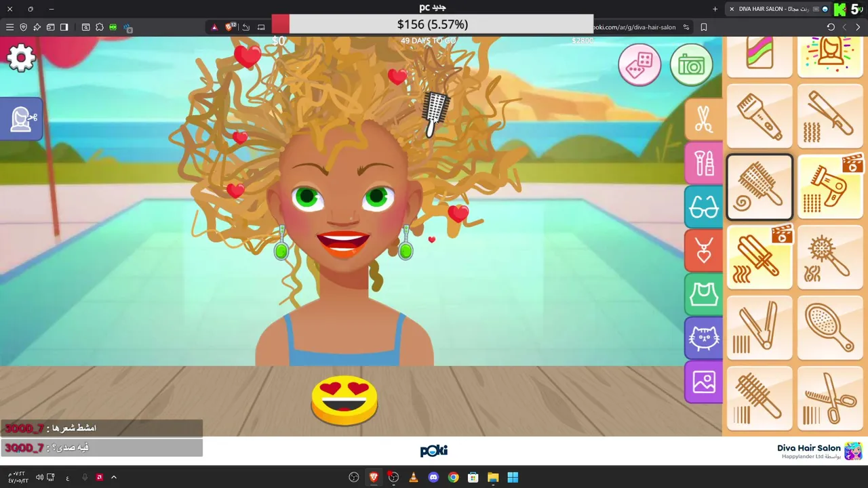Switch to the background picture tab

pos(704,382)
